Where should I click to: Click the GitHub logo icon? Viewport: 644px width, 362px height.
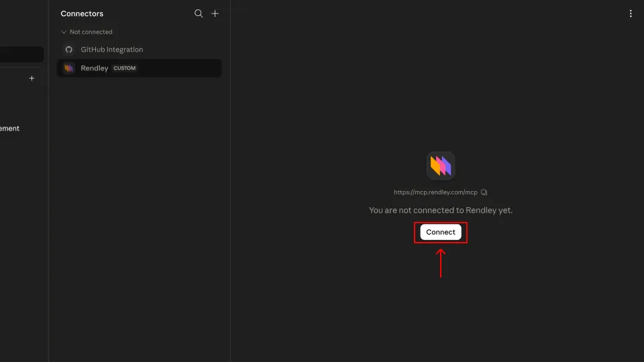click(x=68, y=50)
